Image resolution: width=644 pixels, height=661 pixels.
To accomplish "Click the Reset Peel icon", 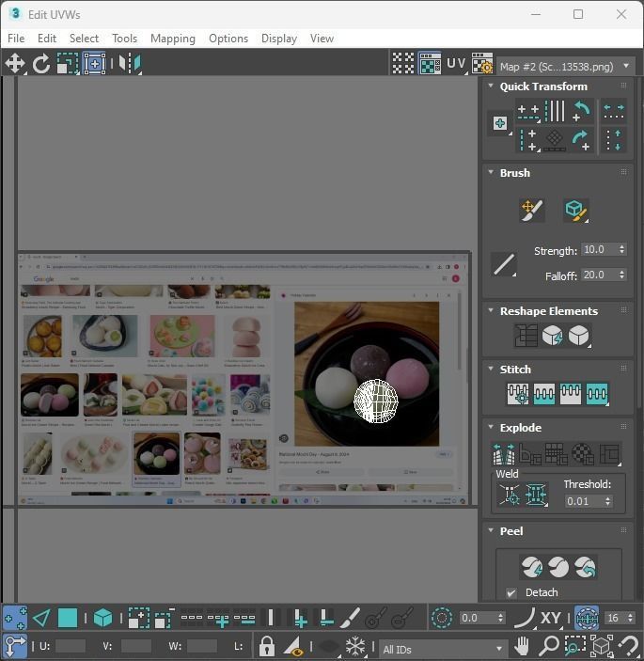I will click(586, 567).
